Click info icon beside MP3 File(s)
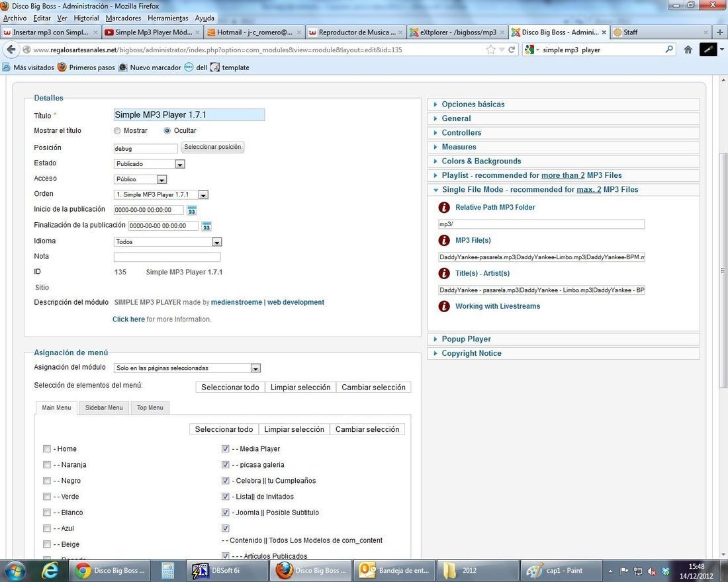The image size is (728, 582). click(444, 241)
